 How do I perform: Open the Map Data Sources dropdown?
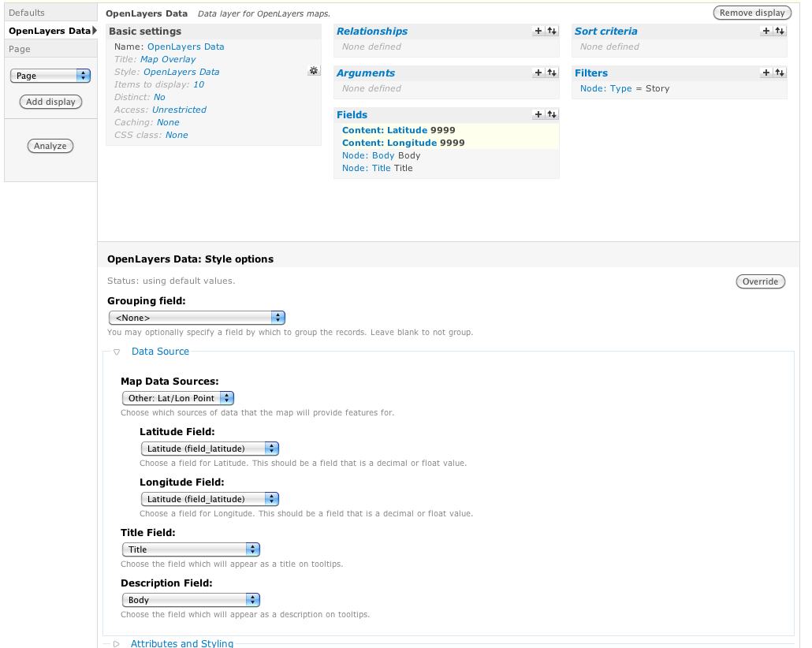pyautogui.click(x=178, y=398)
